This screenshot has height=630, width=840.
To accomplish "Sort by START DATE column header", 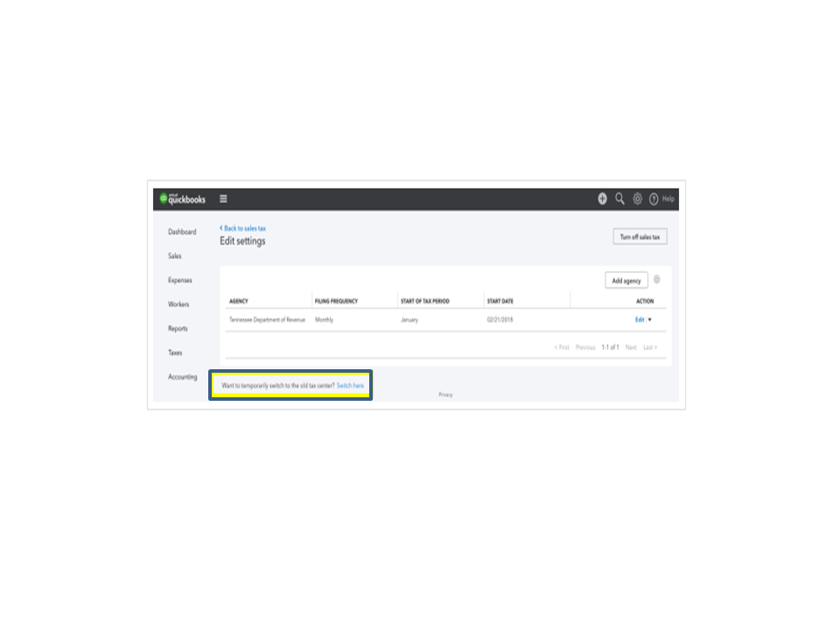I will (x=500, y=301).
